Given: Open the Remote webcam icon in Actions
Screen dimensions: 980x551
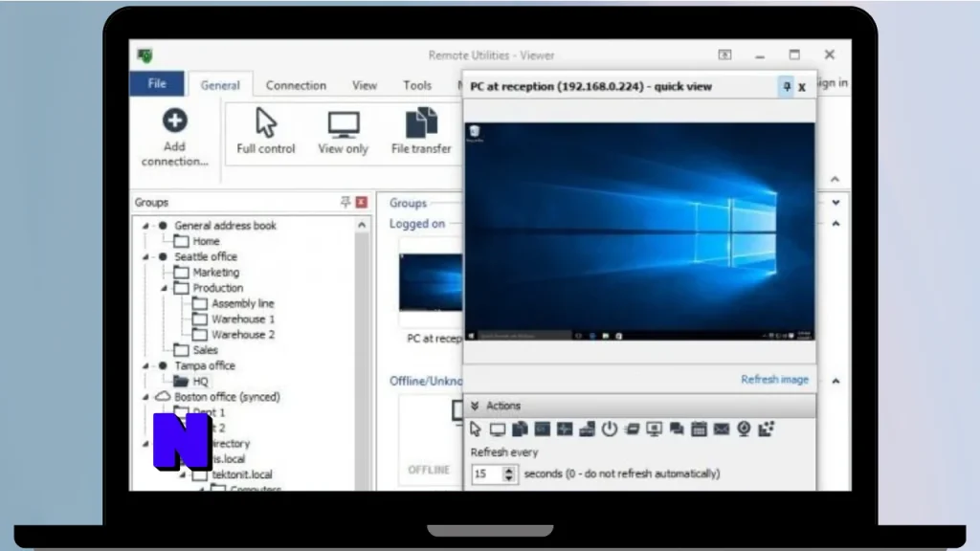Looking at the screenshot, I should (x=744, y=430).
